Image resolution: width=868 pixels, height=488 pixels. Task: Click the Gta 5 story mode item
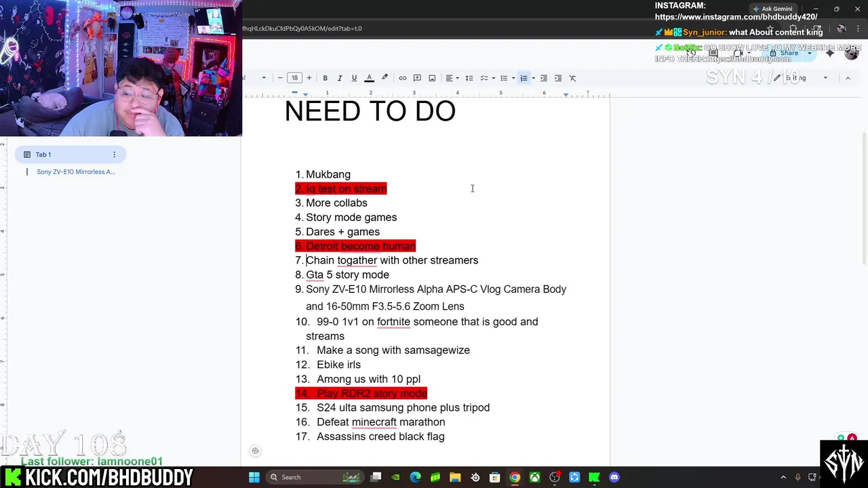[347, 274]
